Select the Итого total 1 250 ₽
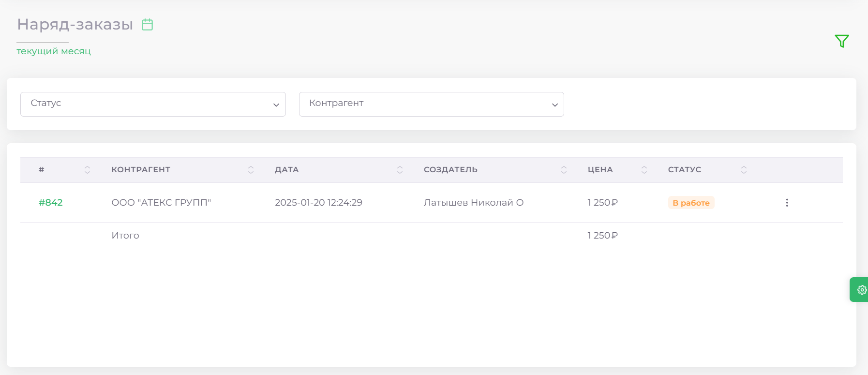The width and height of the screenshot is (868, 375). [x=602, y=236]
